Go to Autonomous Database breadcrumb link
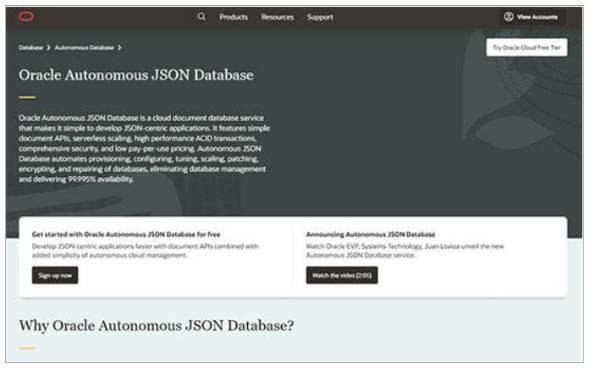Screen dimensions: 590x369 [84, 48]
